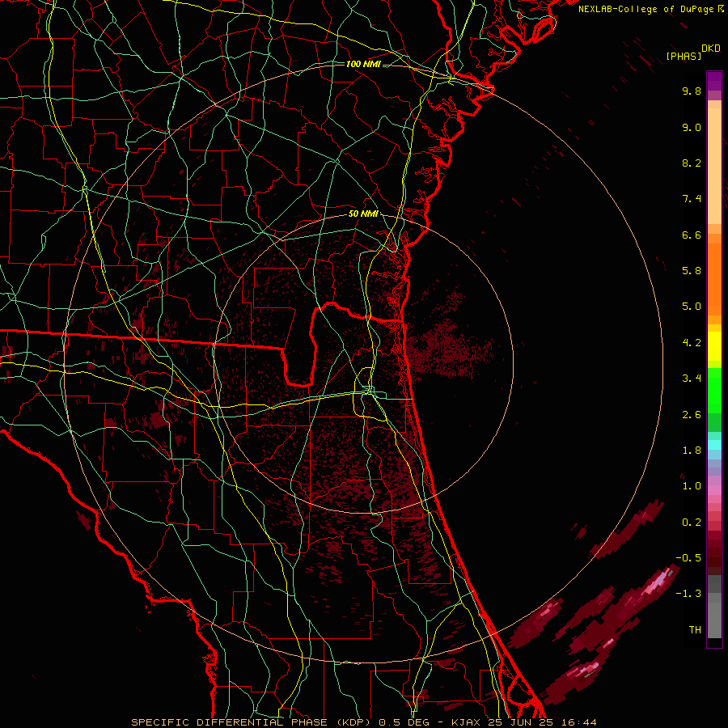Click the cyan color bar segment
The width and height of the screenshot is (728, 728).
pos(714,445)
